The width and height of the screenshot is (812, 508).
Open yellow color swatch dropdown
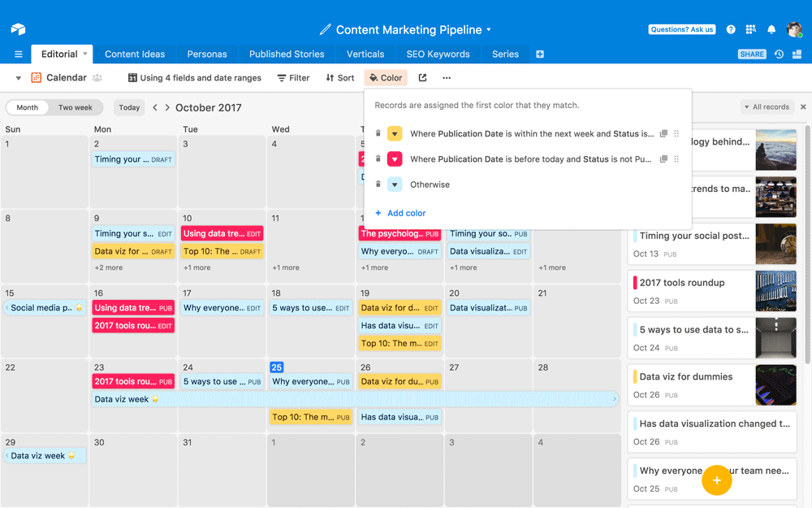[395, 134]
